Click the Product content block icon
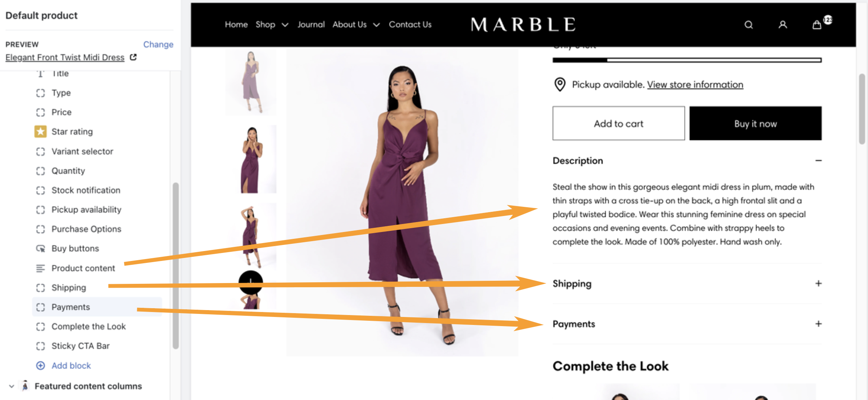 [x=40, y=268]
